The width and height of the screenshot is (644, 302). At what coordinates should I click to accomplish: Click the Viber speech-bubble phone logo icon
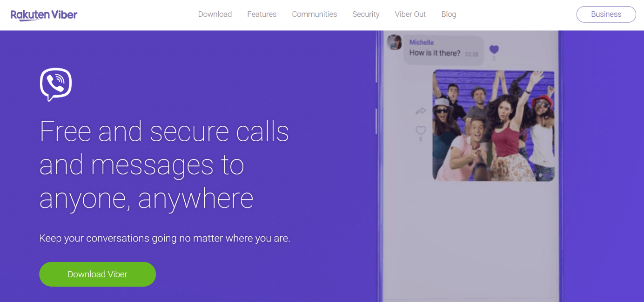[55, 84]
